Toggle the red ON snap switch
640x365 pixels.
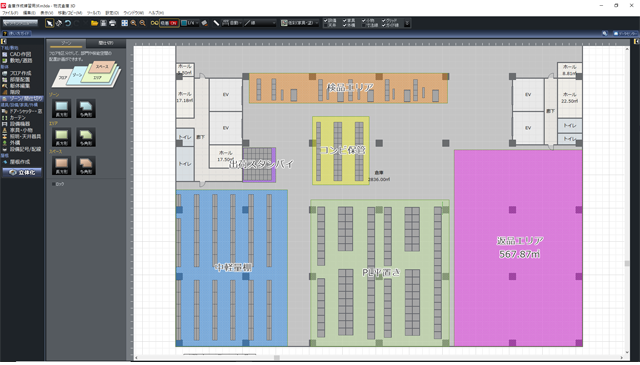click(169, 23)
